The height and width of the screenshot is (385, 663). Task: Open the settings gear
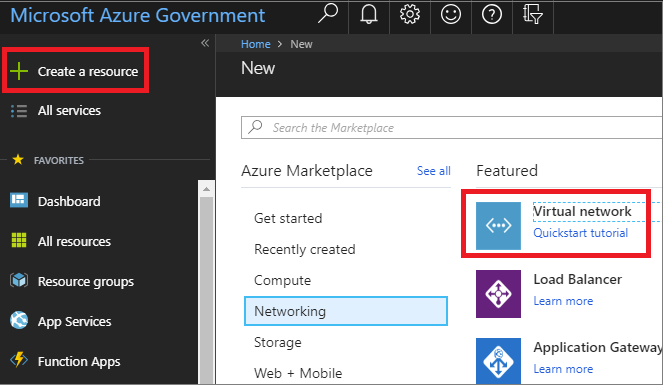pos(410,15)
